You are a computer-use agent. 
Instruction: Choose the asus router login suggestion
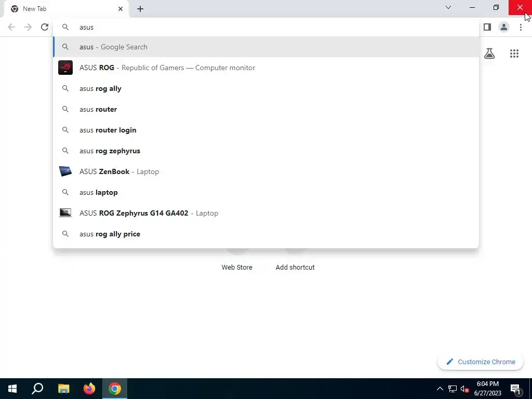point(266,130)
